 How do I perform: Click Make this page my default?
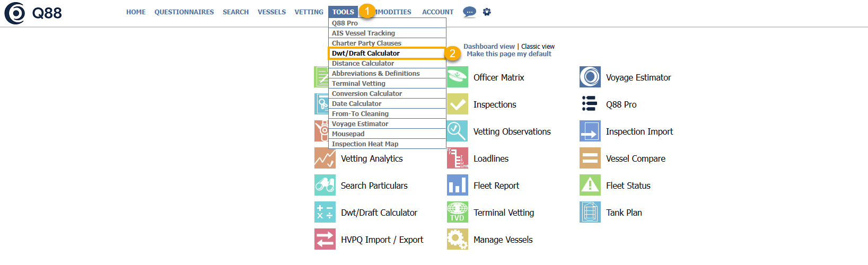coord(508,54)
